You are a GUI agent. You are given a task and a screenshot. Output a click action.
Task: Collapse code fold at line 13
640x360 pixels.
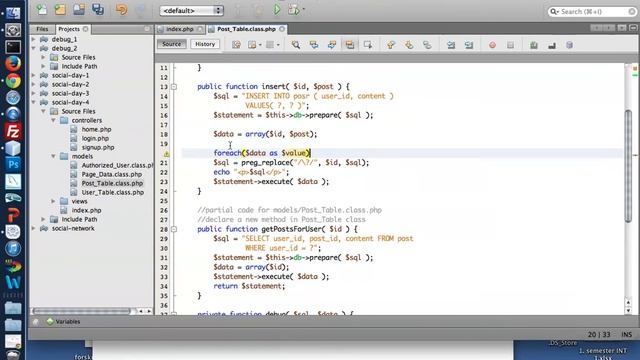(174, 87)
